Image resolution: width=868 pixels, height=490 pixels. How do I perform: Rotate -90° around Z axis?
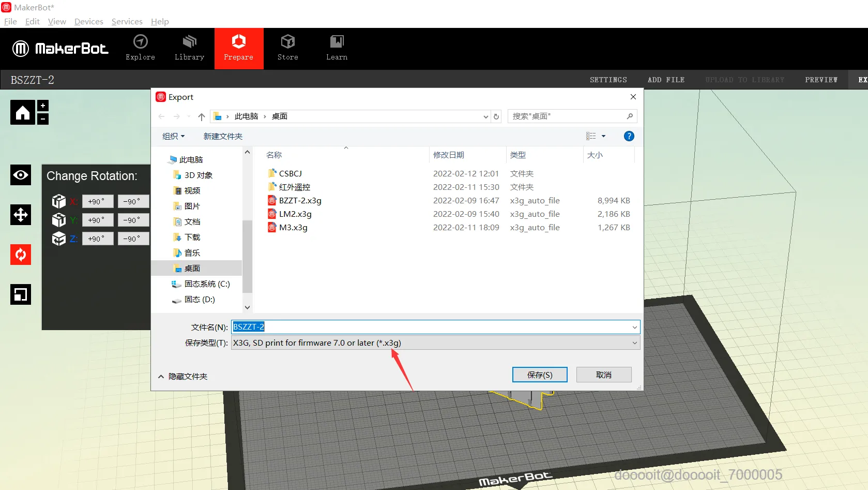click(x=133, y=239)
